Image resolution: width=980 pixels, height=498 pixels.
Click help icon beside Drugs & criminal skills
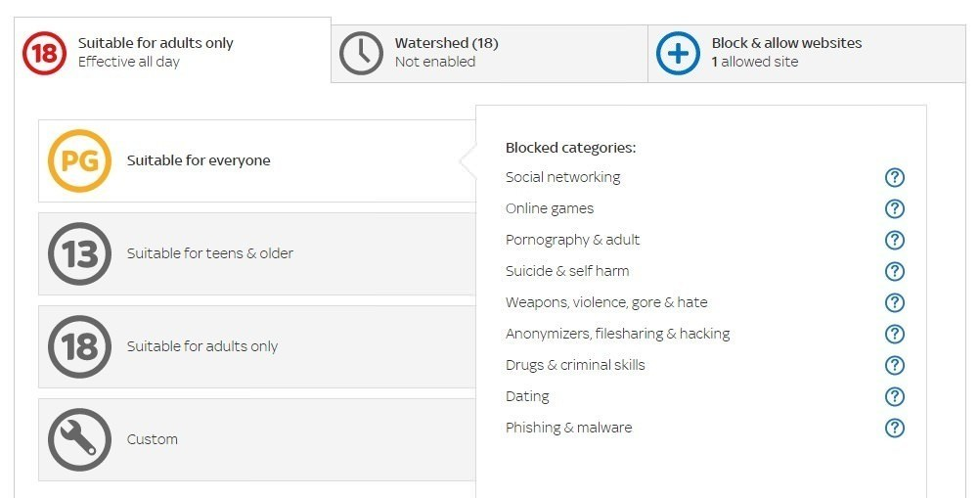click(894, 365)
